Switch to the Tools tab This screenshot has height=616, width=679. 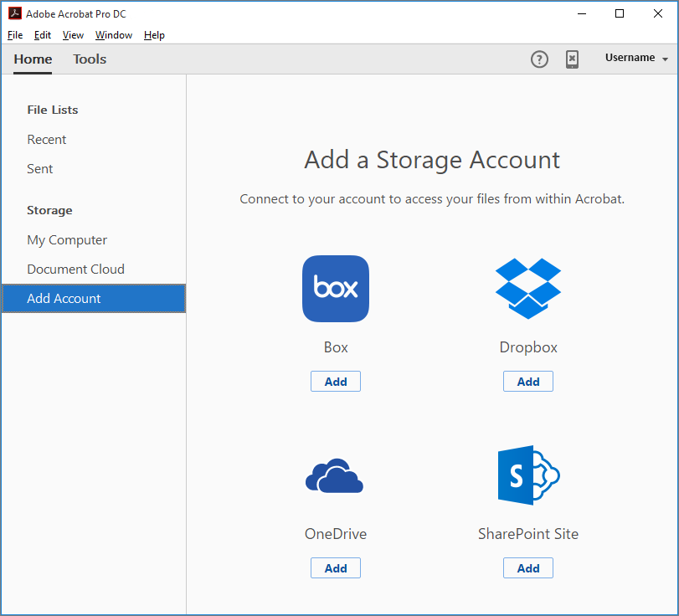(90, 59)
